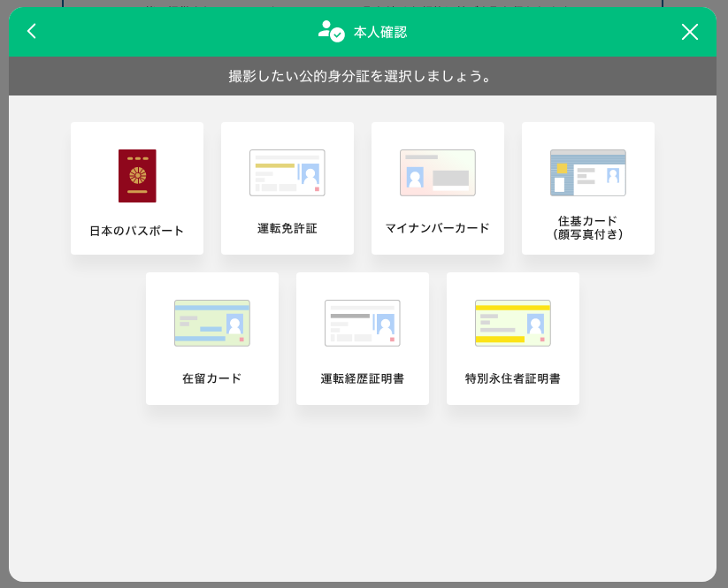Select the red Japanese passport icon

pos(137,176)
